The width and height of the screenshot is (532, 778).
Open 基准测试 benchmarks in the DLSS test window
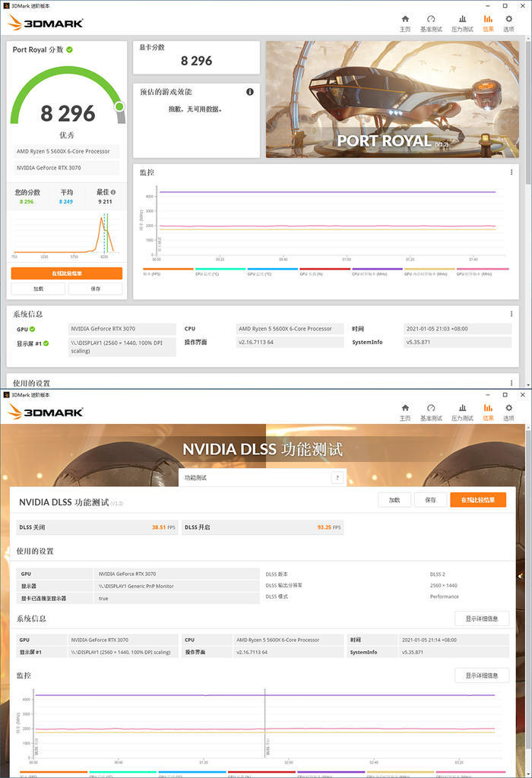[431, 413]
